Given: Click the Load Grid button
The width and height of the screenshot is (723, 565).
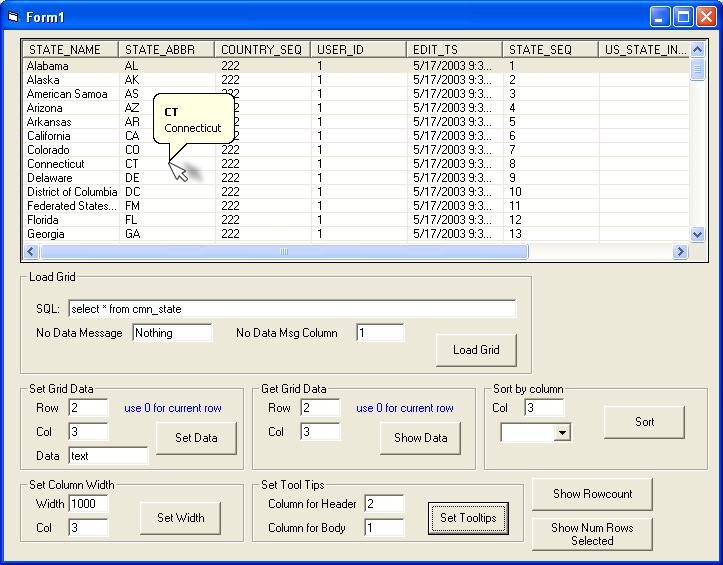Looking at the screenshot, I should (x=476, y=350).
